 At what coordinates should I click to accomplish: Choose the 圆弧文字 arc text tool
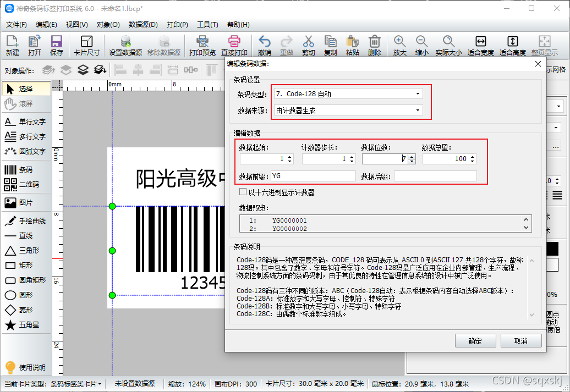pos(26,152)
